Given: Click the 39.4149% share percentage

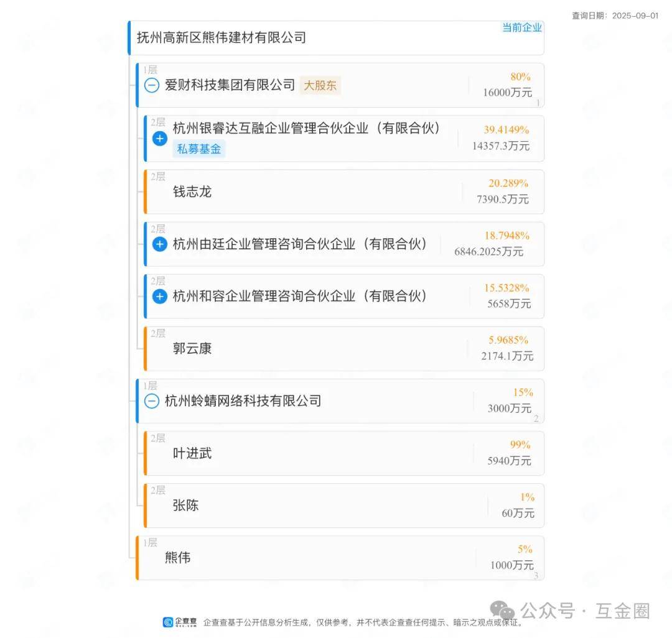Looking at the screenshot, I should (506, 130).
